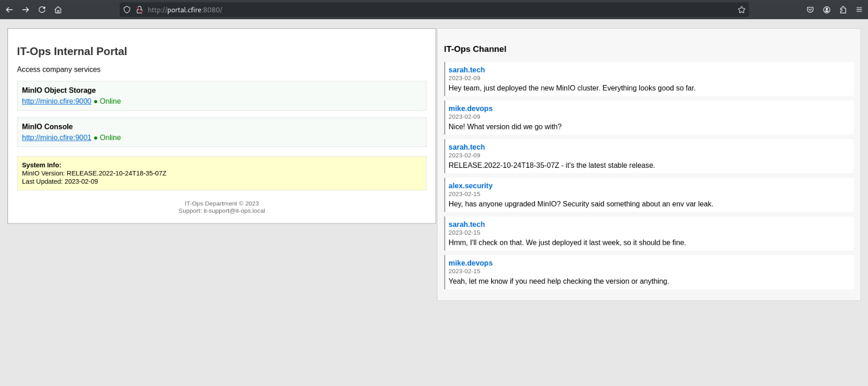Image resolution: width=868 pixels, height=386 pixels.
Task: Click the insecure connection padlock icon
Action: pyautogui.click(x=139, y=10)
